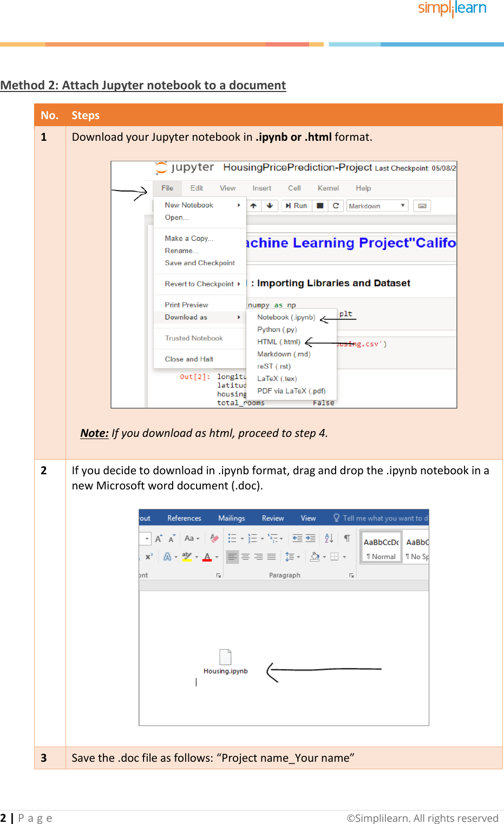
Task: Open the Markdown cell type dropdown
Action: tap(377, 206)
